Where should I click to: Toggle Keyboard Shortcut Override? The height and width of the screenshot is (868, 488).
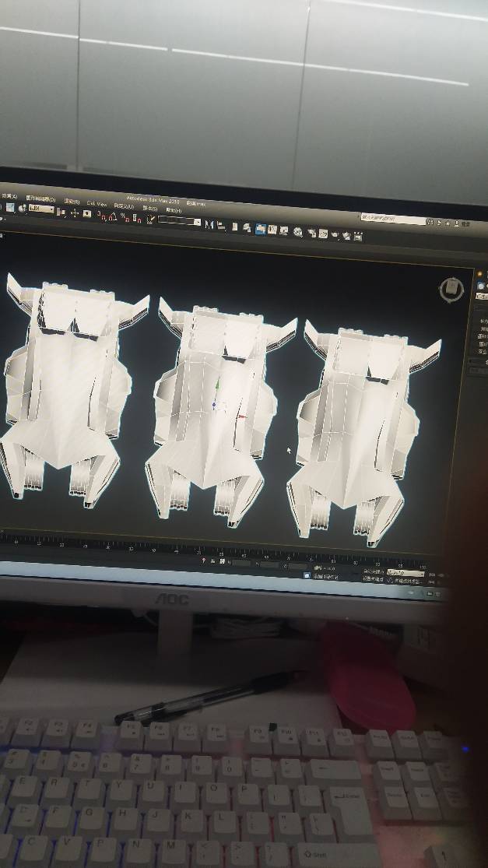(87, 213)
